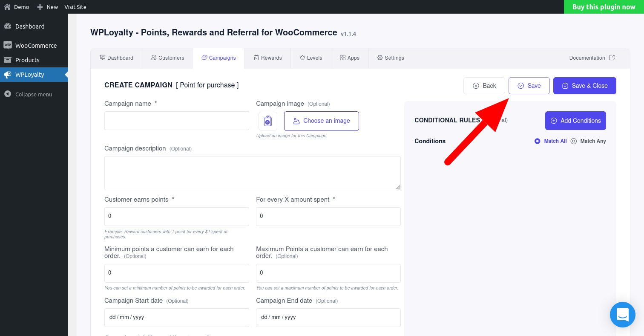Click the WooCommerce sidebar icon

8,45
